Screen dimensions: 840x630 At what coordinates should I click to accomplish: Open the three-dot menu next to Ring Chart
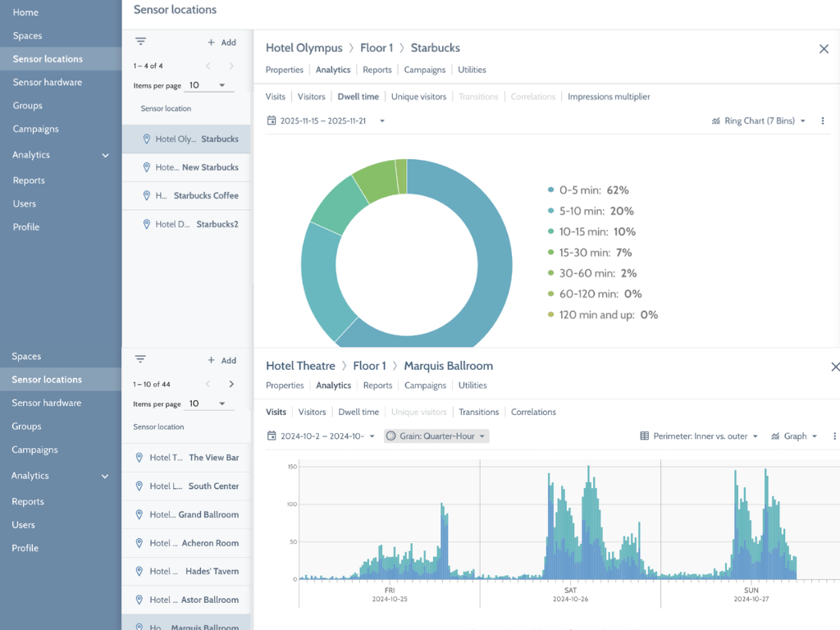[823, 121]
